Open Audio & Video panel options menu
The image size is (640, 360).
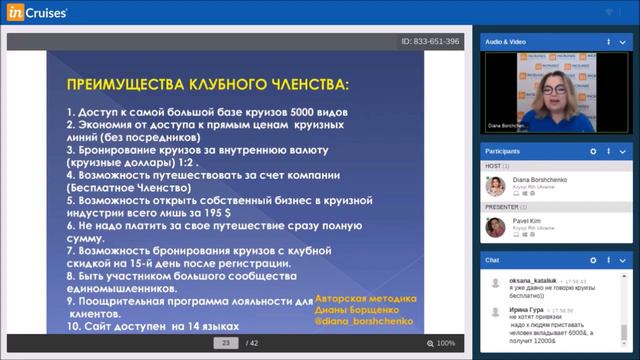609,42
